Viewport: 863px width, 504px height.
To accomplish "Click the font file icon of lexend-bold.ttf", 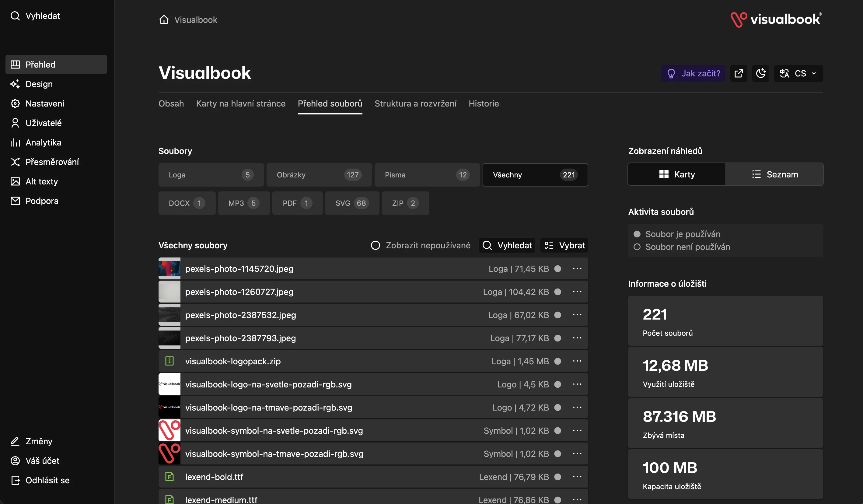I will tap(169, 477).
